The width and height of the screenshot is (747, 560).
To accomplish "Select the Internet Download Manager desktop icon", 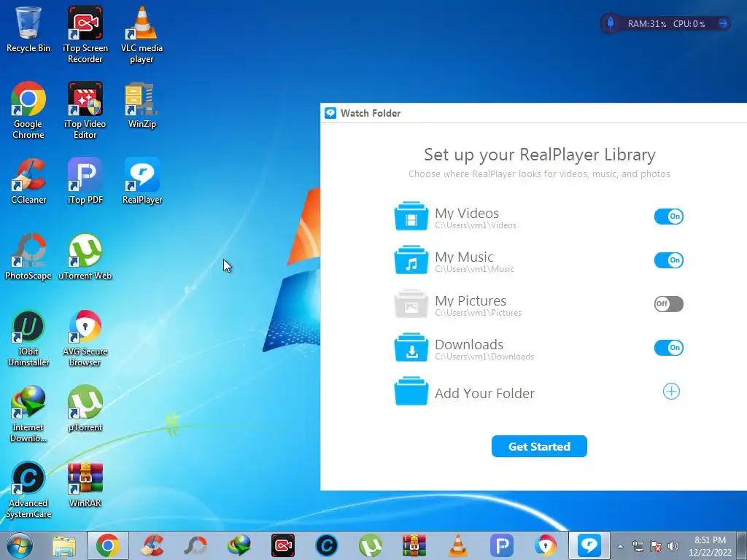I will 28,414.
